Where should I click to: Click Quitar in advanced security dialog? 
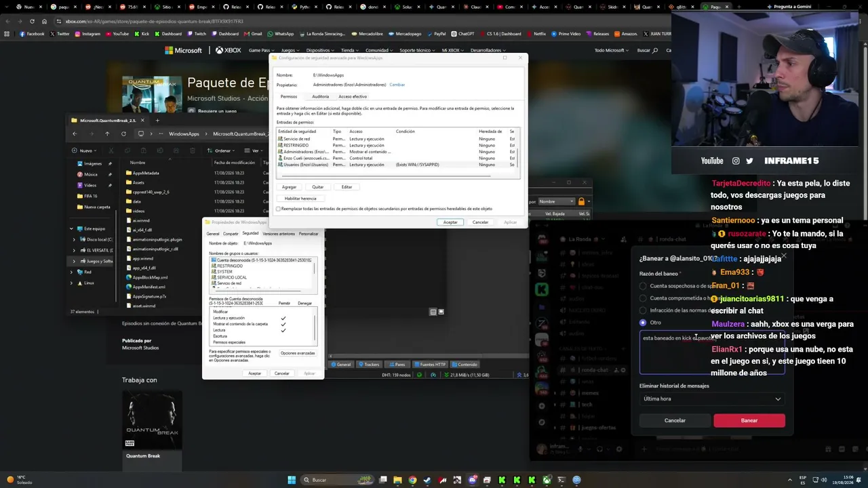click(x=318, y=187)
